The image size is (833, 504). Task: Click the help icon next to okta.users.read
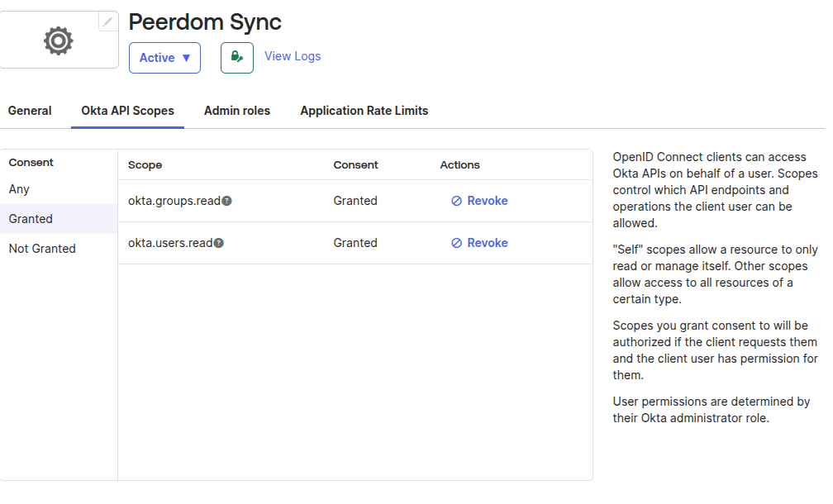tap(219, 243)
